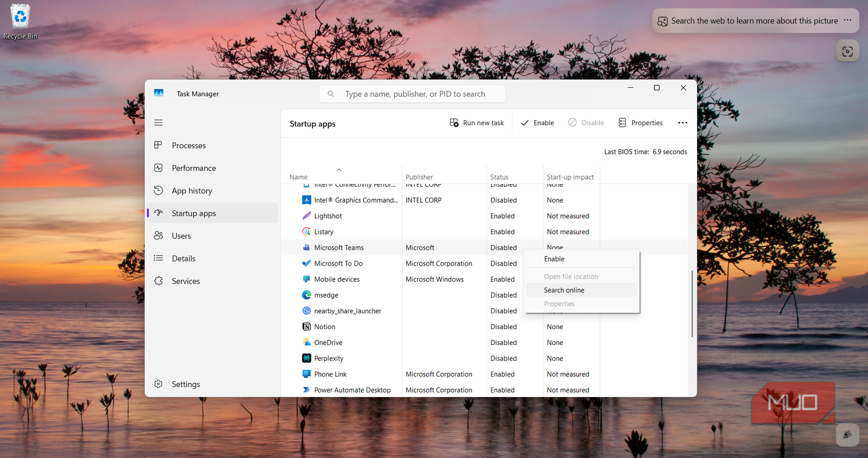Open the picture search options ellipsis

point(847,21)
